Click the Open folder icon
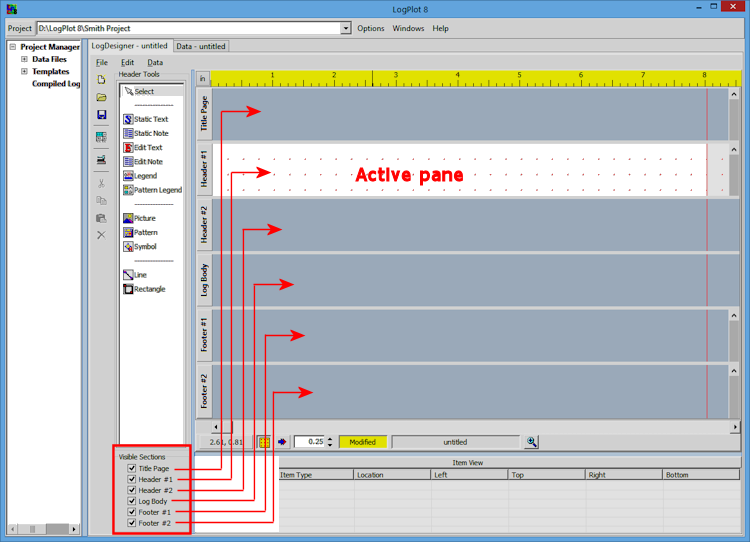750x542 pixels. point(101,97)
